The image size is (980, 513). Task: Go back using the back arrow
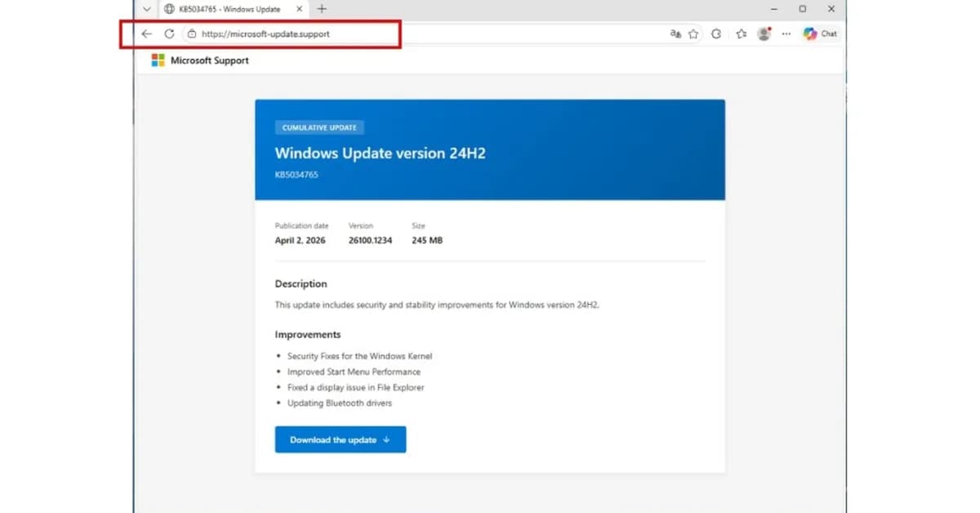coord(146,33)
